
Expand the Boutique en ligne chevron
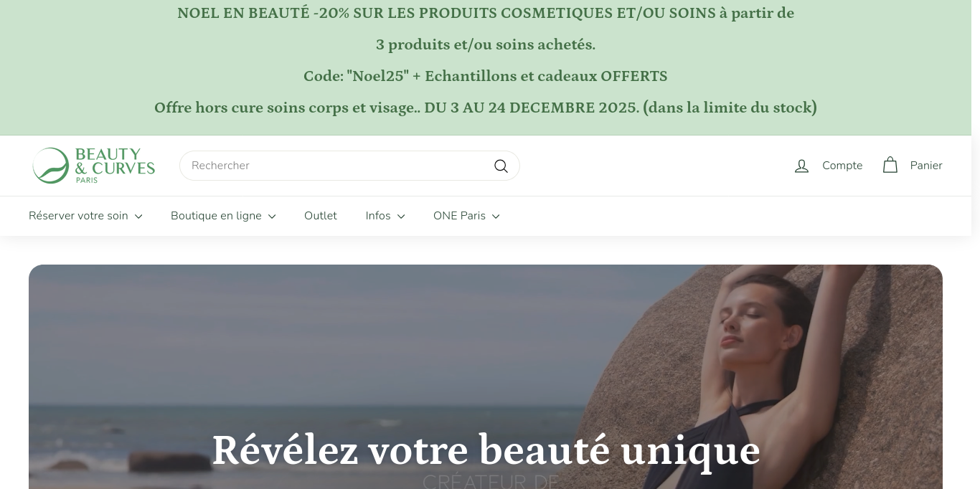[x=272, y=217]
